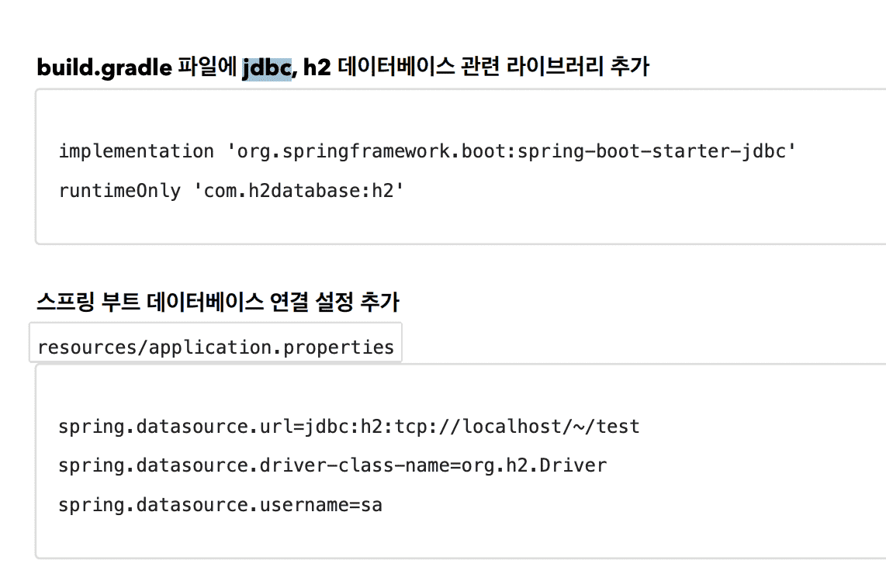Viewport: 886px width, 588px height.
Task: Click the spring-boot-starter-jdbc dependency string
Action: pyautogui.click(x=512, y=151)
